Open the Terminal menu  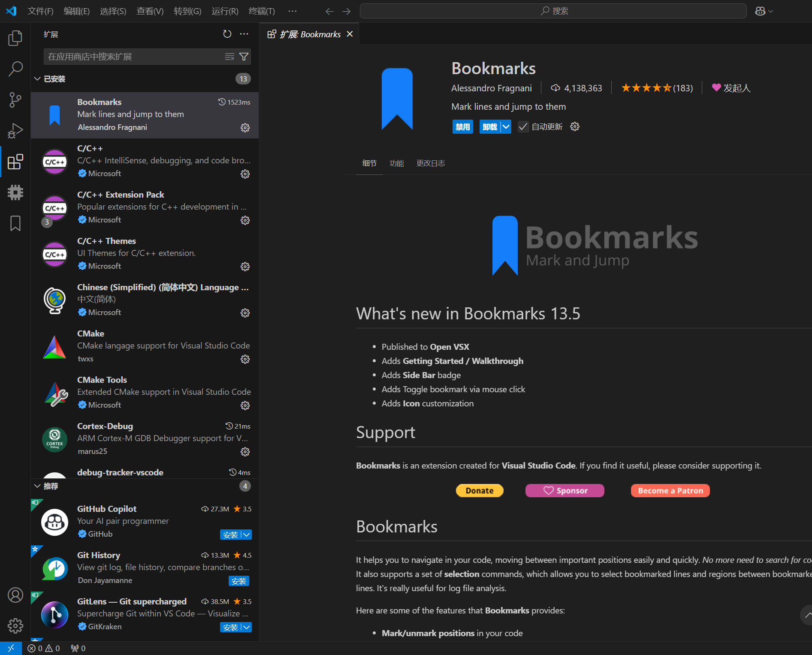pos(261,11)
